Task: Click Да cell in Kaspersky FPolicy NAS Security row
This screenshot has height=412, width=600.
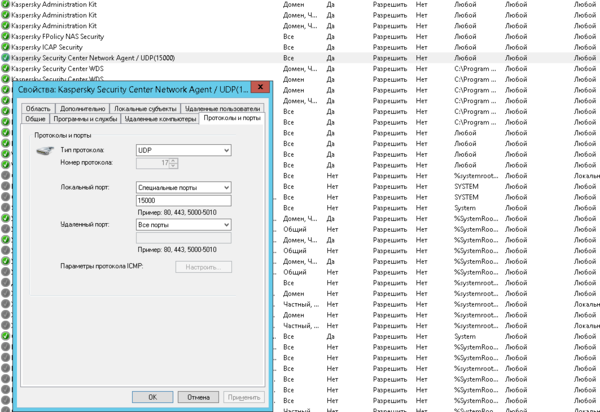Action: pyautogui.click(x=331, y=36)
